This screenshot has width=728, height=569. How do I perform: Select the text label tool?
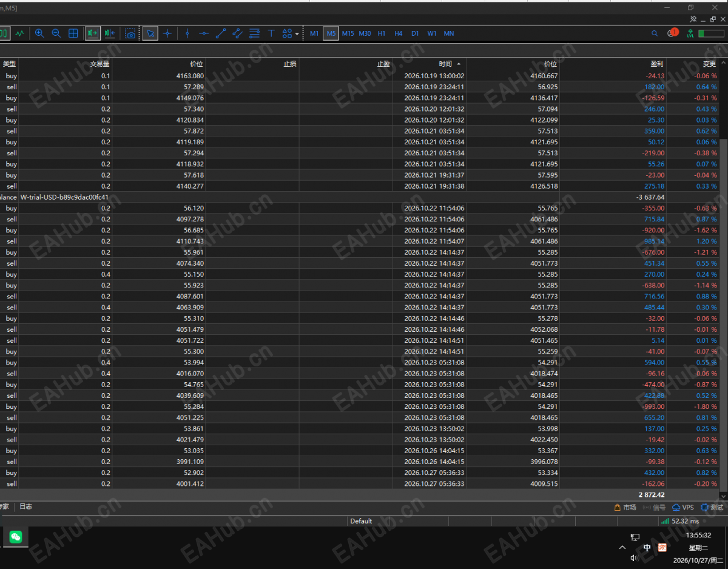tap(271, 33)
